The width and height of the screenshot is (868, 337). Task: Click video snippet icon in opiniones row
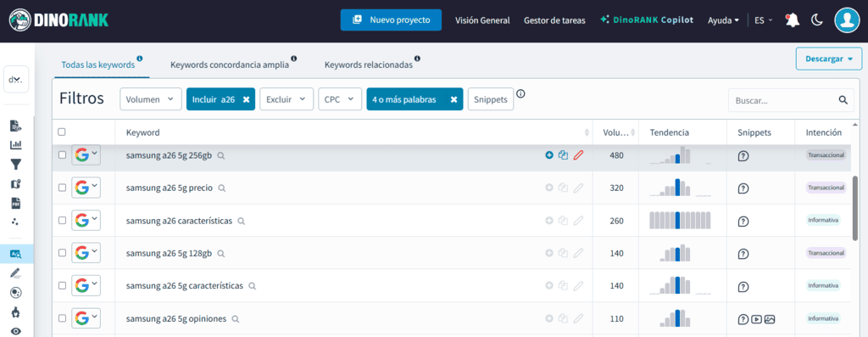pyautogui.click(x=756, y=318)
